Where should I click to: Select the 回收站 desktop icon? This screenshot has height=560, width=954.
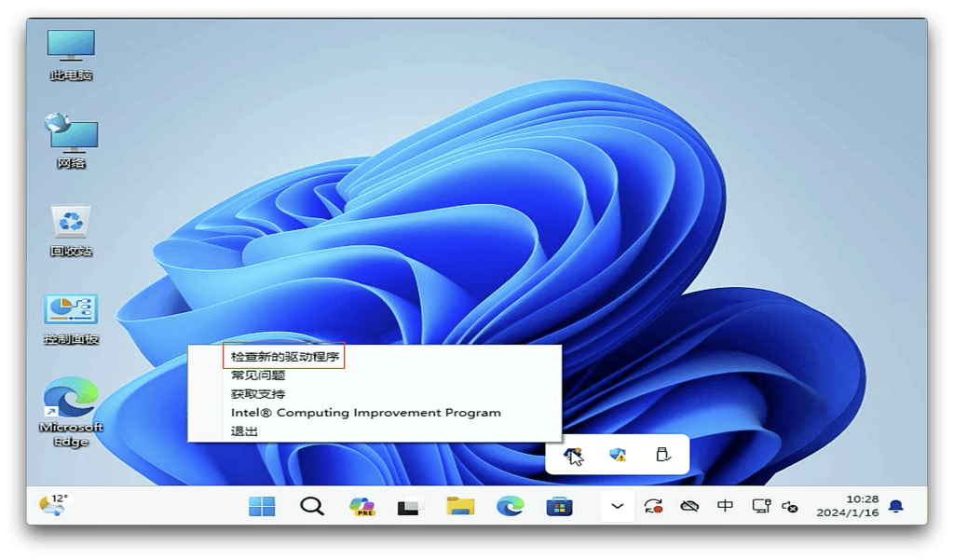tap(71, 229)
